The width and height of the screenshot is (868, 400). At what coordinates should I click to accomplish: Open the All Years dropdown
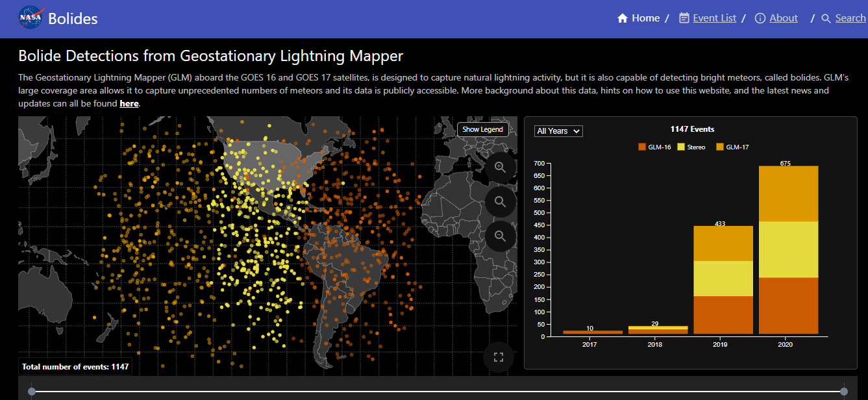pos(558,131)
